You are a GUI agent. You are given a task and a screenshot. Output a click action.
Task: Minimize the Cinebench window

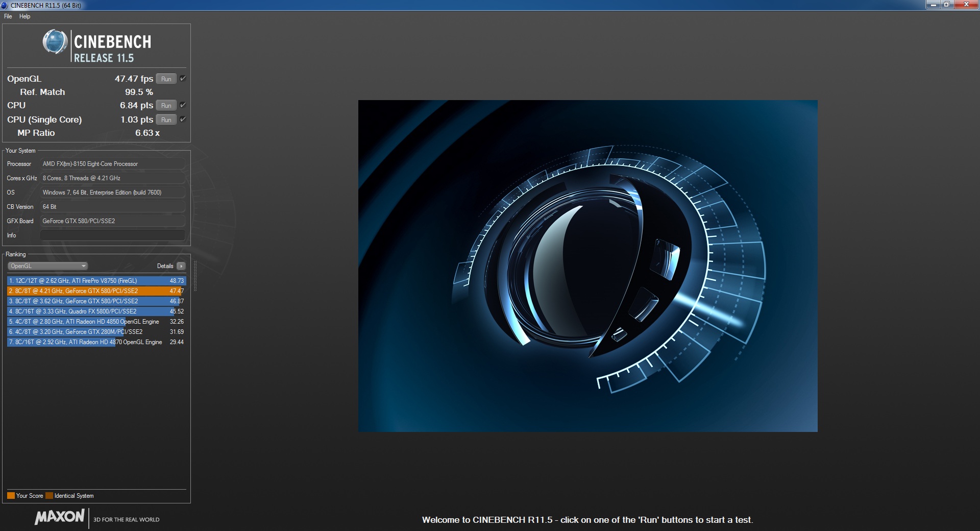point(933,5)
